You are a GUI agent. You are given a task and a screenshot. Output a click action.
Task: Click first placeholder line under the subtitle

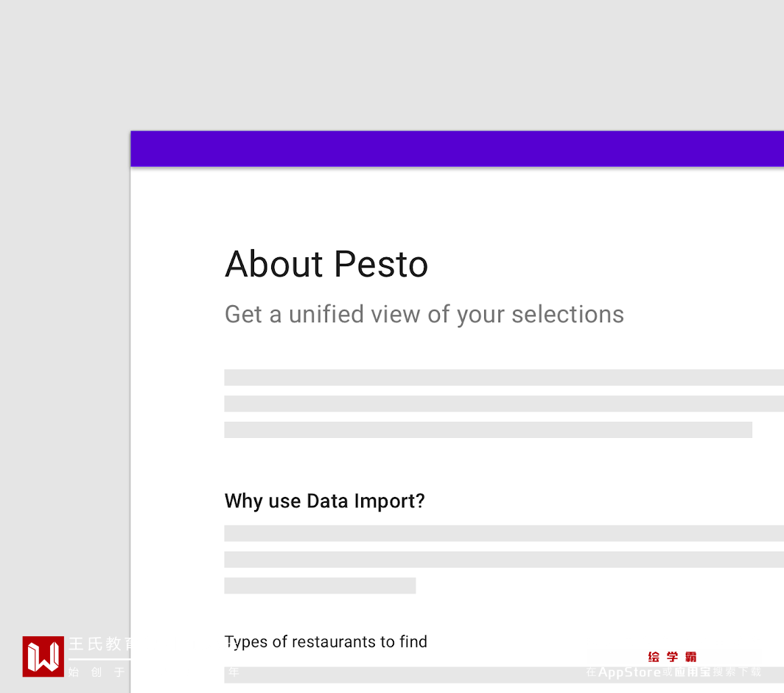tap(504, 377)
